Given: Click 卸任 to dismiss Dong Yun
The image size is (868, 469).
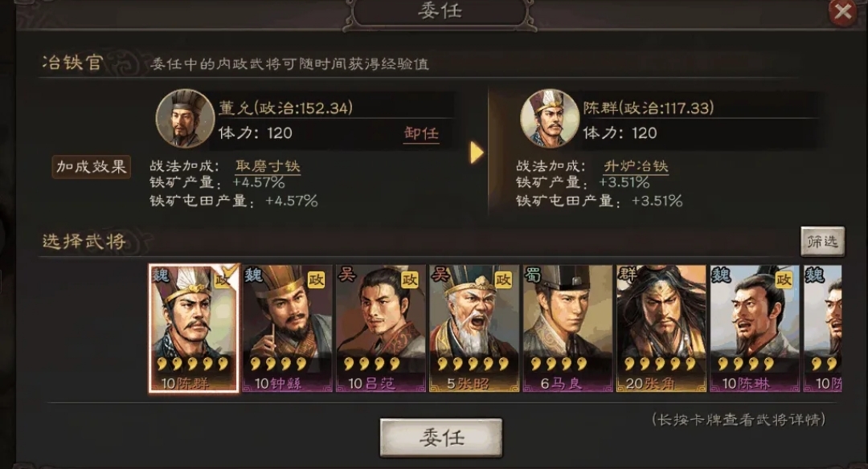Looking at the screenshot, I should click(x=421, y=133).
